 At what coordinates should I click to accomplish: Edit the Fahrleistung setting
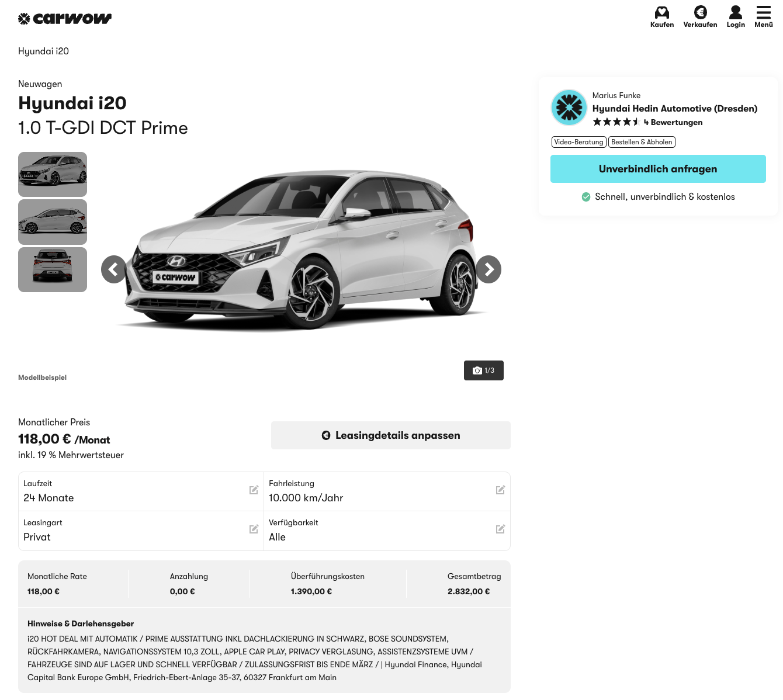pyautogui.click(x=500, y=490)
